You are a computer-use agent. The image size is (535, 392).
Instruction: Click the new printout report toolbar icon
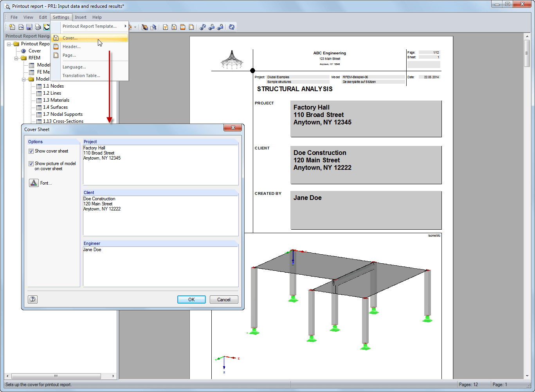click(12, 27)
